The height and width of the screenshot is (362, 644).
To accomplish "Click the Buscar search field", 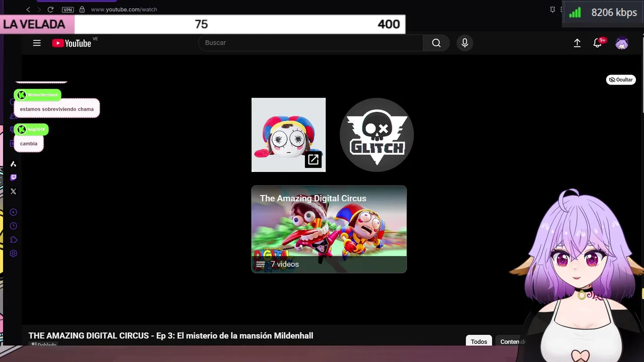I will (x=311, y=43).
